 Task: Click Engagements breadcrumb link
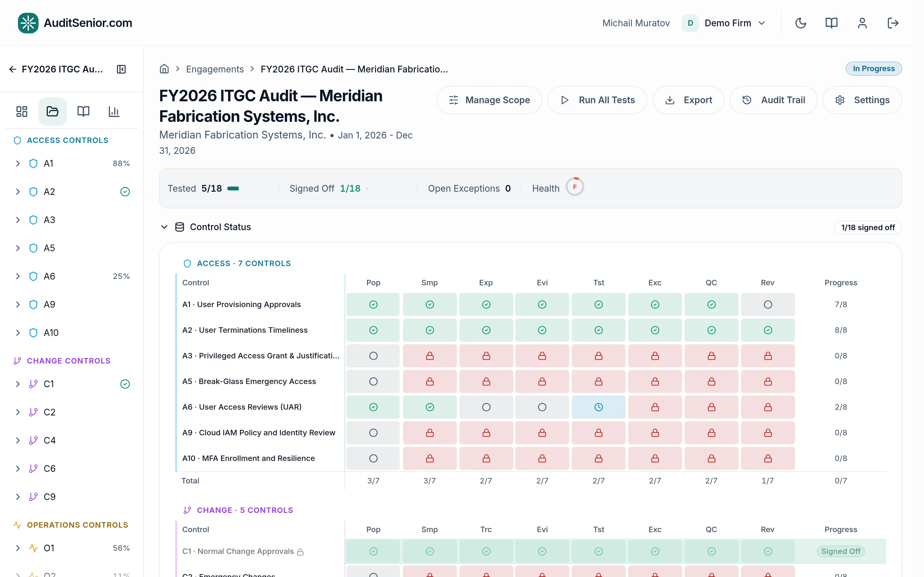pos(215,69)
